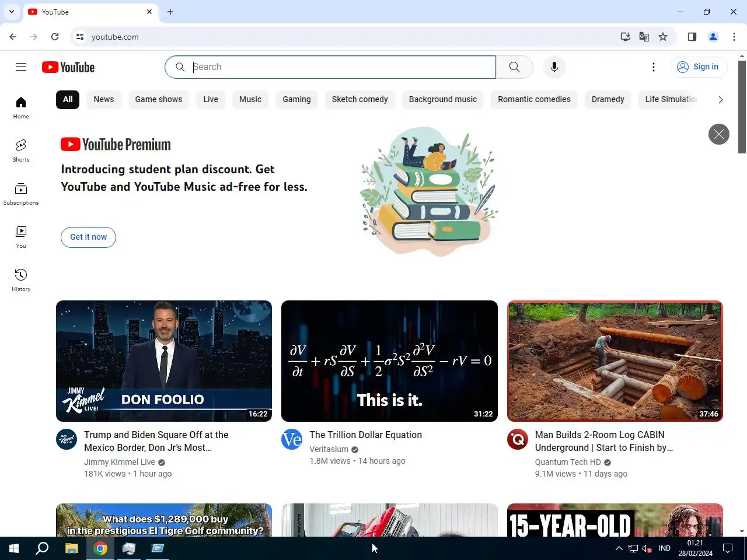
Task: Open Windows taskbar search
Action: (x=42, y=548)
